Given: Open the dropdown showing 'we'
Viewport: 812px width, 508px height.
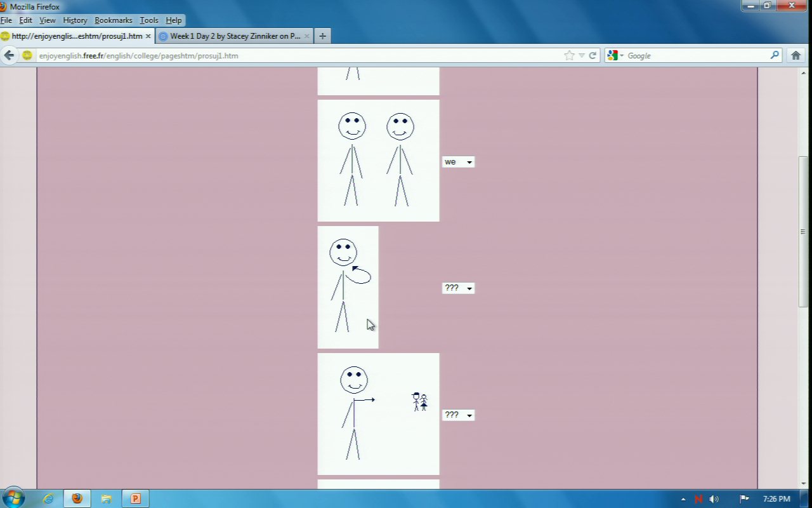Looking at the screenshot, I should [x=458, y=162].
